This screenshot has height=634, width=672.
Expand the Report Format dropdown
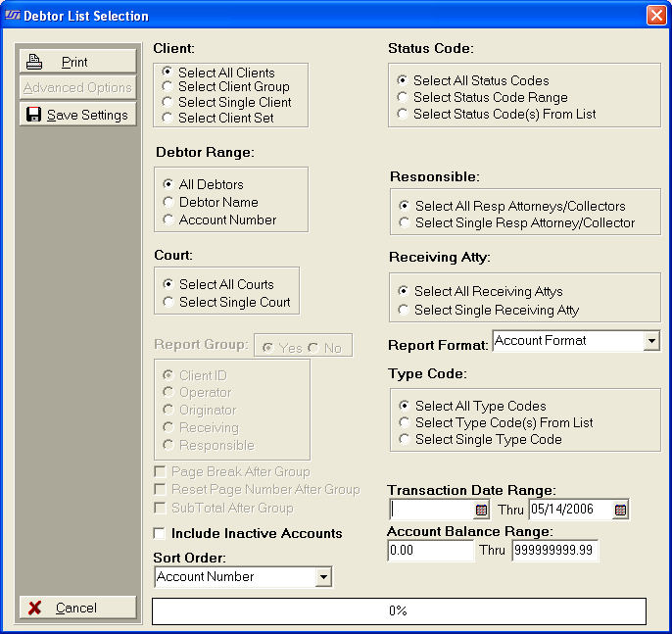click(x=651, y=341)
